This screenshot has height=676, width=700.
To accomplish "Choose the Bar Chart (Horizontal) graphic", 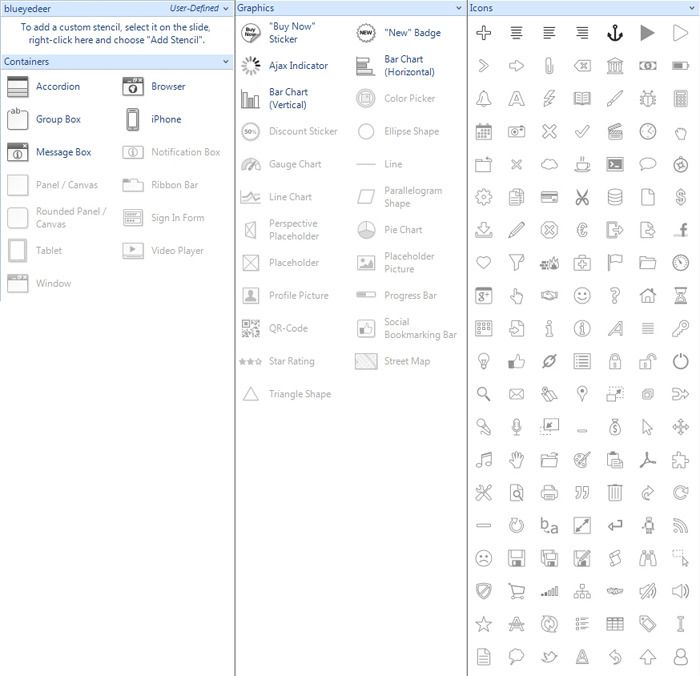I will click(395, 66).
